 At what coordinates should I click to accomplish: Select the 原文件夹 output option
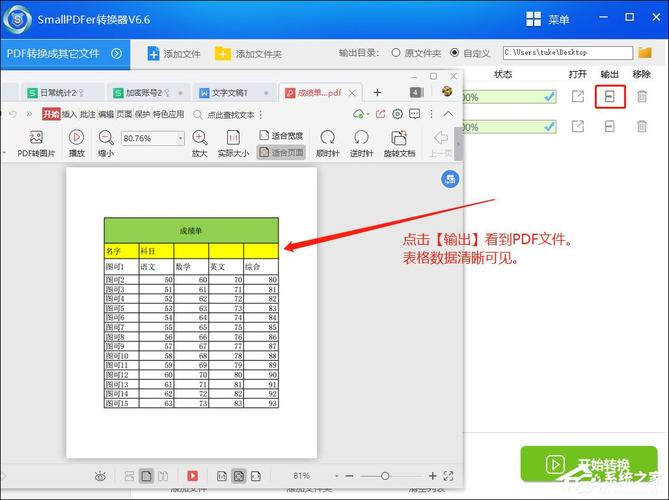pyautogui.click(x=416, y=53)
